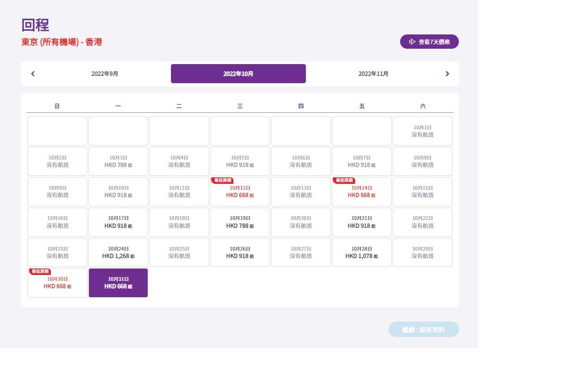588x392 pixels.
Task: Select October 21 return date
Action: point(361,222)
